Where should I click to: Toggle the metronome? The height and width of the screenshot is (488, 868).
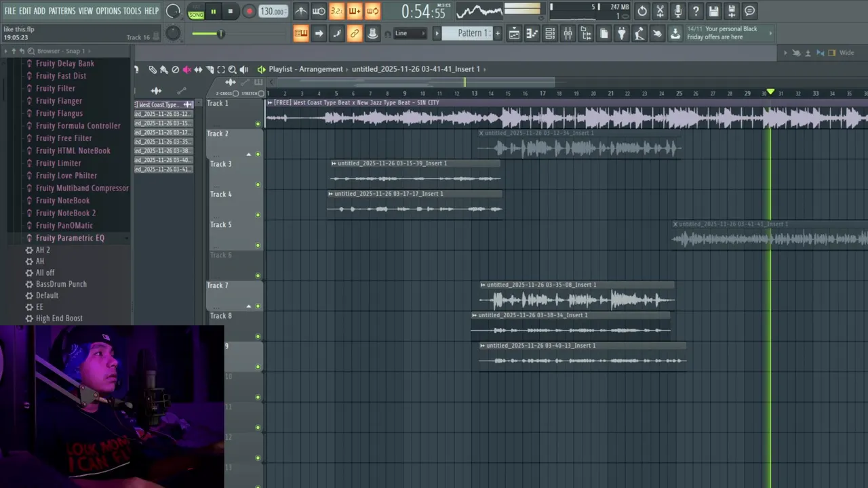300,11
